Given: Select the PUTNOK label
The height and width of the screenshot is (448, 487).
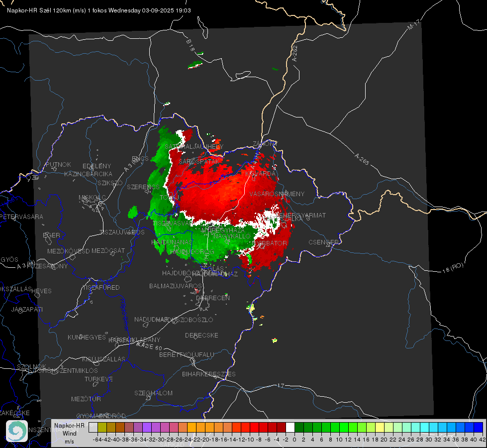Looking at the screenshot, I should point(58,164).
